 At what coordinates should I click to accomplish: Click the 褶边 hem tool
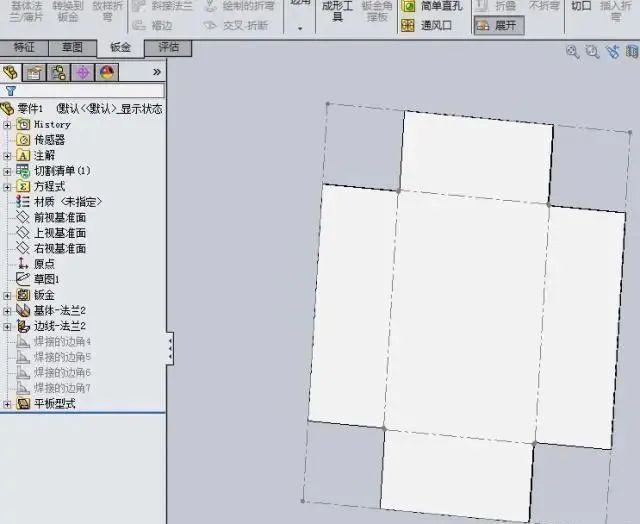[153, 26]
